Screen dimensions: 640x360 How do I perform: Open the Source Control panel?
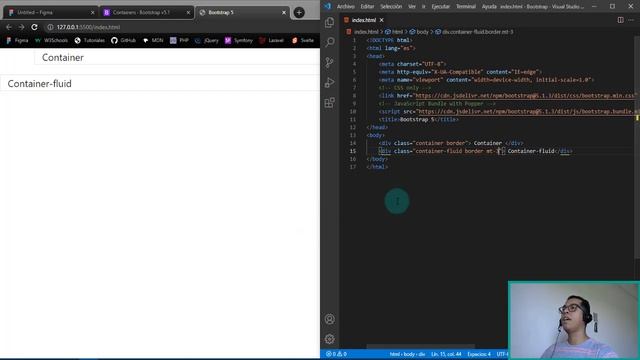tap(330, 62)
